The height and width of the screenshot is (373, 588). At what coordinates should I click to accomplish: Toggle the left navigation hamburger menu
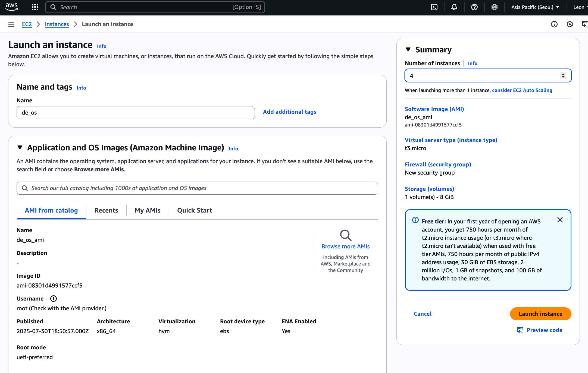(11, 24)
